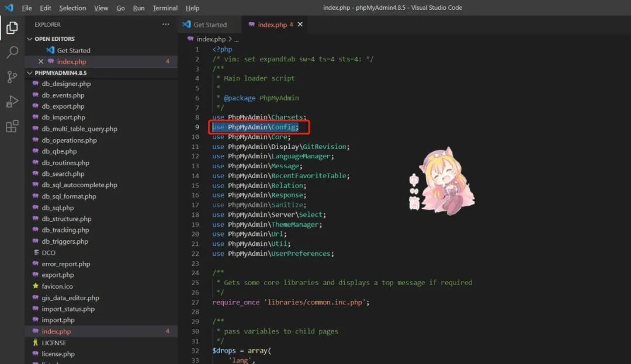Viewport: 631px width, 364px height.
Task: Open db_qbe.php file
Action: coord(59,151)
